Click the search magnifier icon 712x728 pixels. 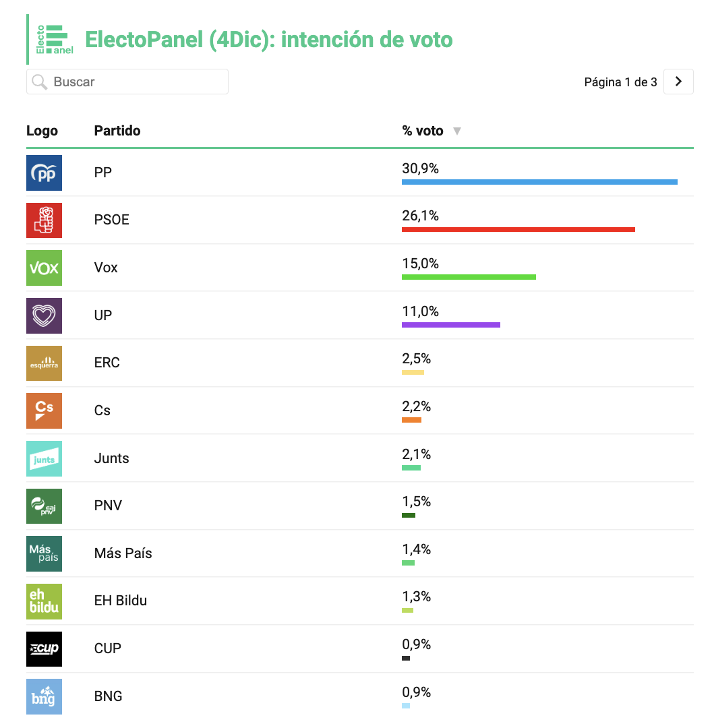40,82
